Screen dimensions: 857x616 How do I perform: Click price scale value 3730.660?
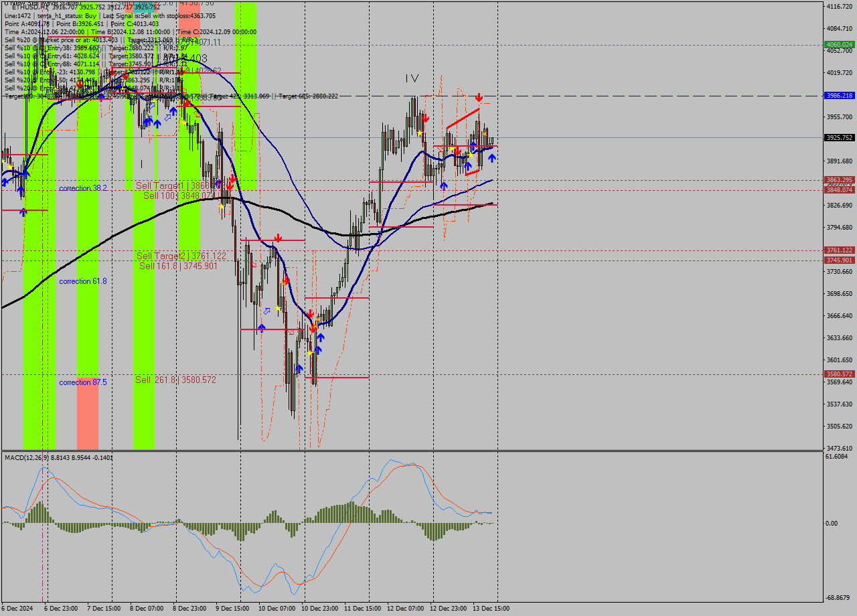coord(840,271)
